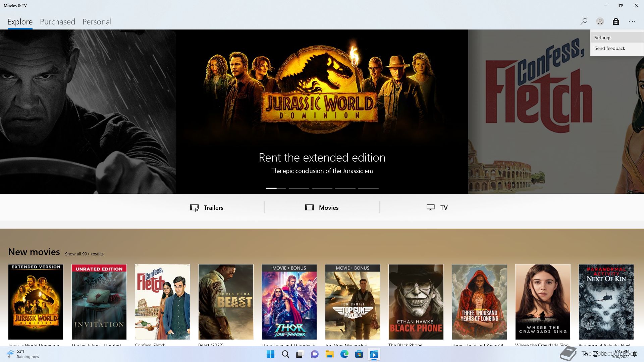The height and width of the screenshot is (362, 644).
Task: Click Show all 99+ results link
Action: click(84, 254)
